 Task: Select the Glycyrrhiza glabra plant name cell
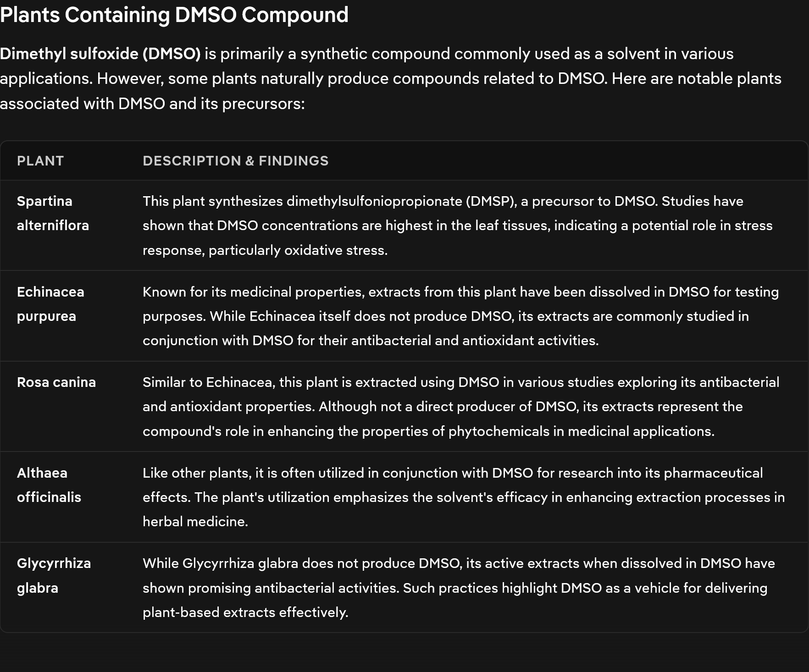click(54, 575)
